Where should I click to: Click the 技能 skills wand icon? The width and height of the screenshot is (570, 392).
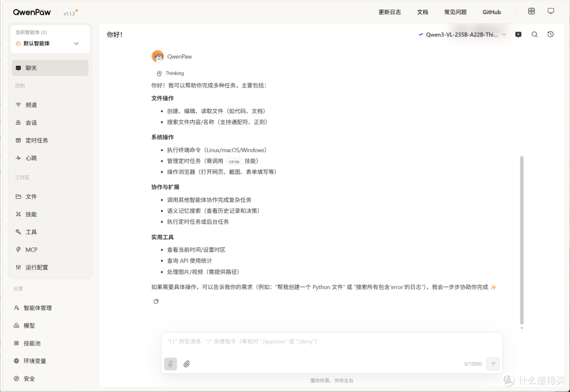pos(18,214)
